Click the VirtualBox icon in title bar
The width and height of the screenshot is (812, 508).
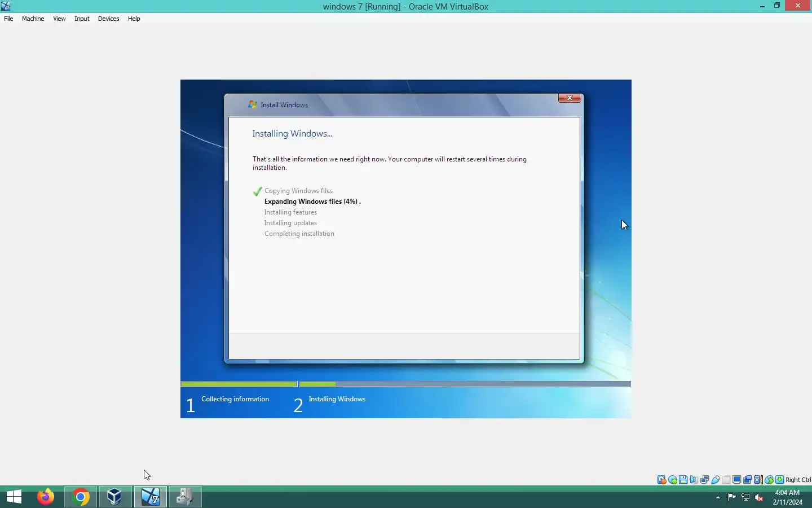tap(6, 6)
